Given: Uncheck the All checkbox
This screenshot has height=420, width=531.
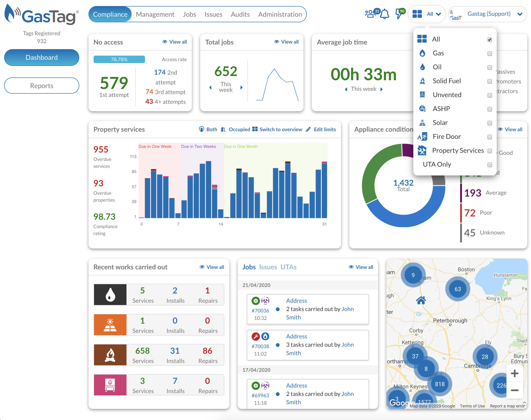Looking at the screenshot, I should (490, 40).
